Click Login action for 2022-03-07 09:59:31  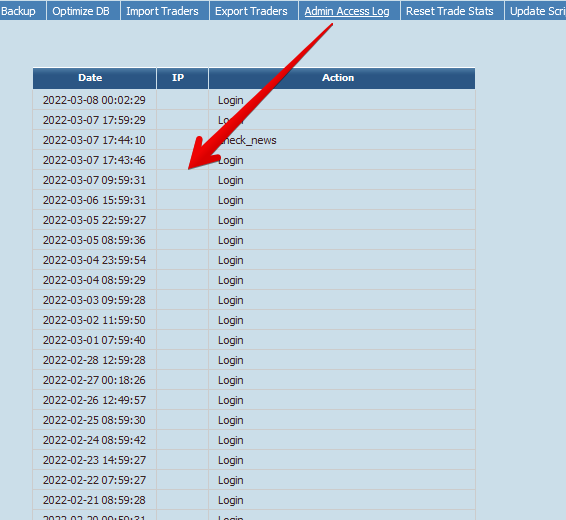click(x=231, y=180)
